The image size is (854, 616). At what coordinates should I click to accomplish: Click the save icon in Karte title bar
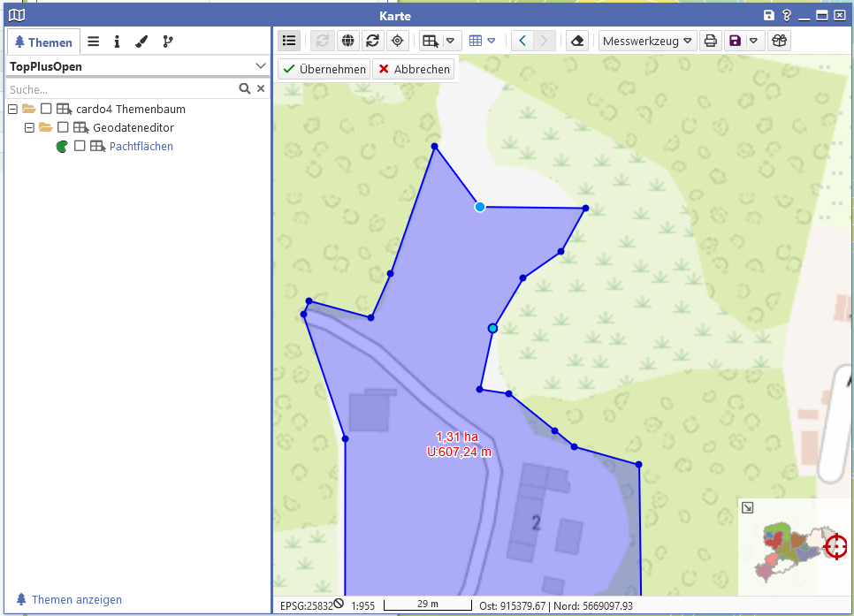tap(768, 15)
